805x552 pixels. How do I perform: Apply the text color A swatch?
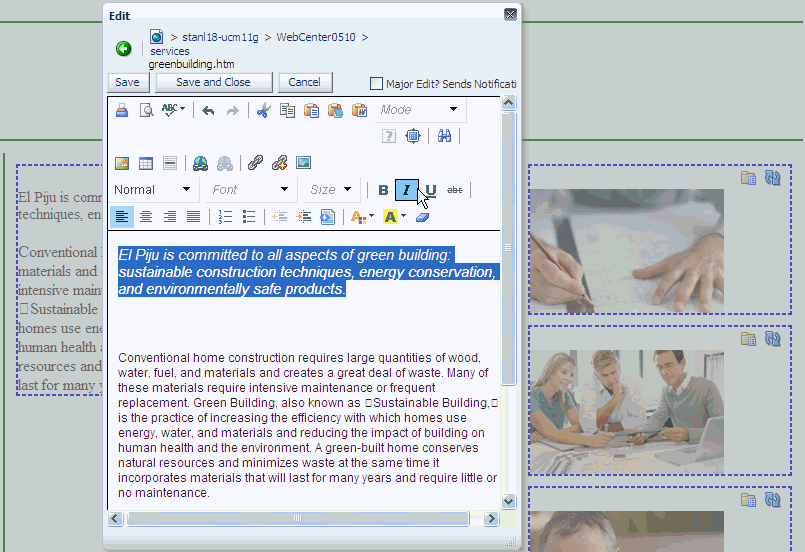(358, 217)
